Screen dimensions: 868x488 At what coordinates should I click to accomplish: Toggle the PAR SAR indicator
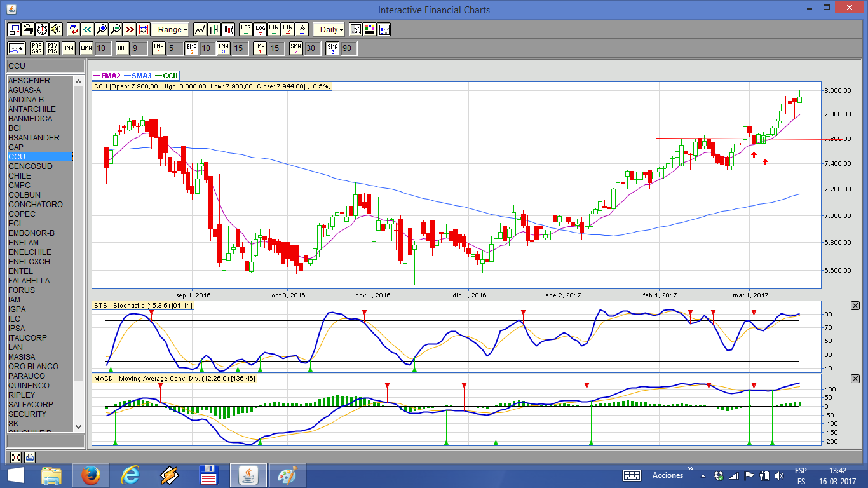click(37, 48)
